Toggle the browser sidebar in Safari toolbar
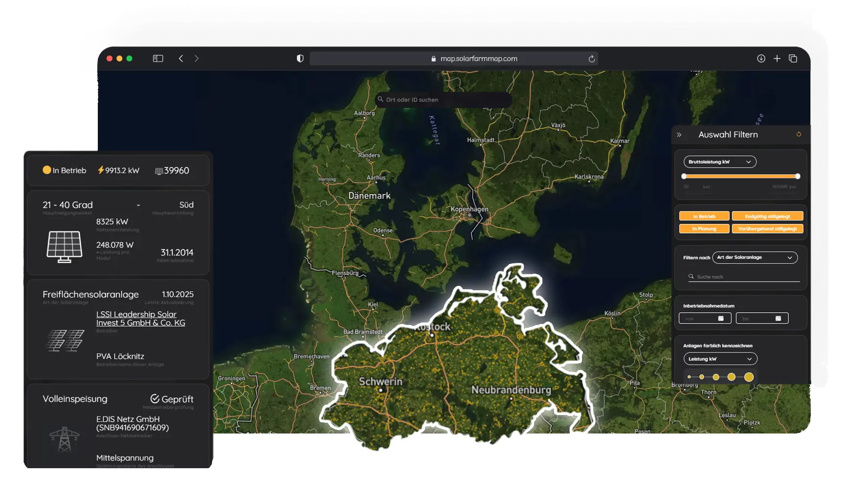The height and width of the screenshot is (477, 868). (x=157, y=58)
